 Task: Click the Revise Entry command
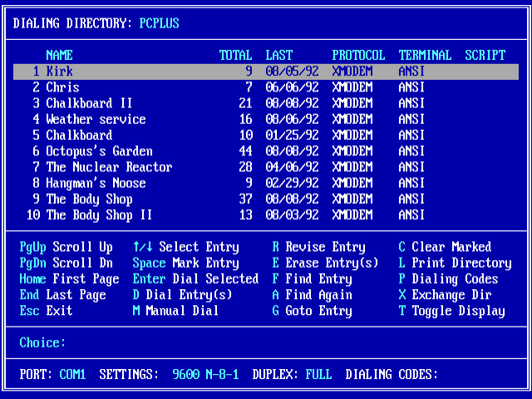pos(318,247)
